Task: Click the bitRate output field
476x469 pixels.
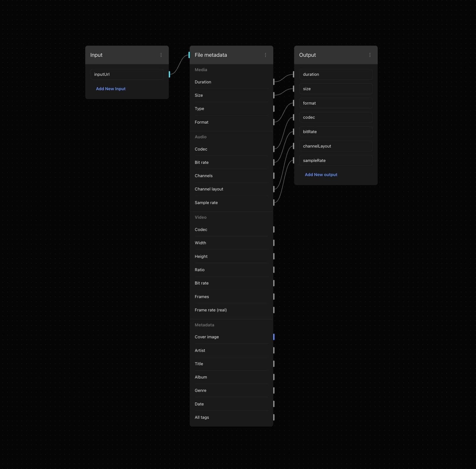Action: click(336, 132)
